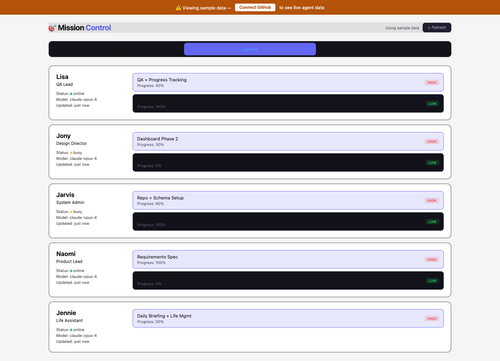This screenshot has height=361, width=500.
Task: Click Naomi's green online status dot
Action: point(71,271)
